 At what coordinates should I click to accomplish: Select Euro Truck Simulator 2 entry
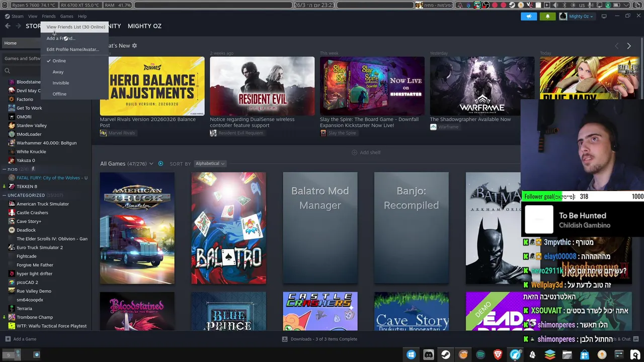click(x=39, y=247)
